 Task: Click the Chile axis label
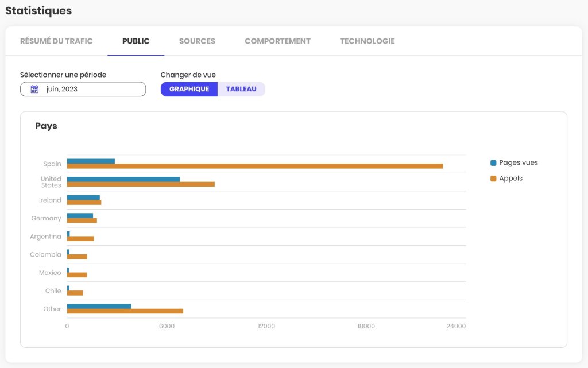(x=53, y=291)
